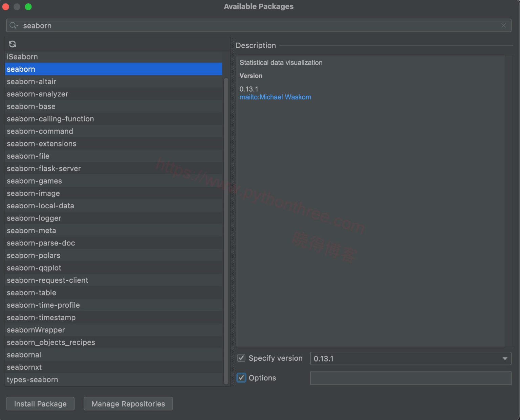
Task: Select the seaborn-polars package
Action: coord(34,255)
